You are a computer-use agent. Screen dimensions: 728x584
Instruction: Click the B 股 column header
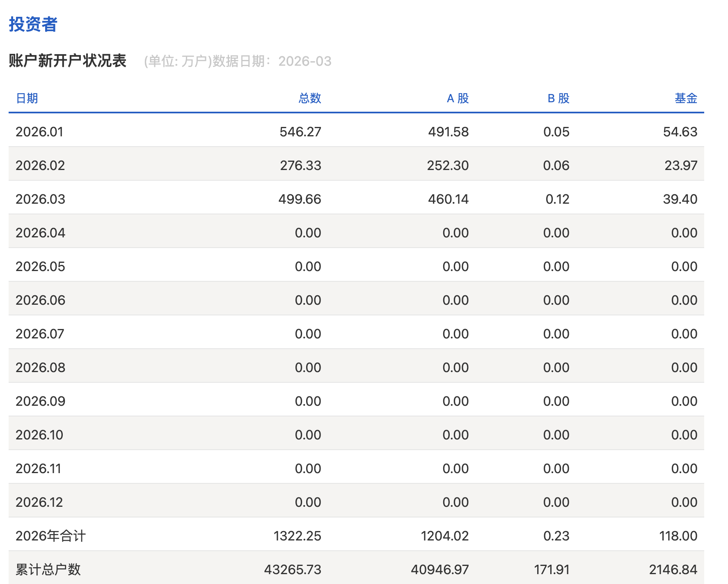point(558,98)
